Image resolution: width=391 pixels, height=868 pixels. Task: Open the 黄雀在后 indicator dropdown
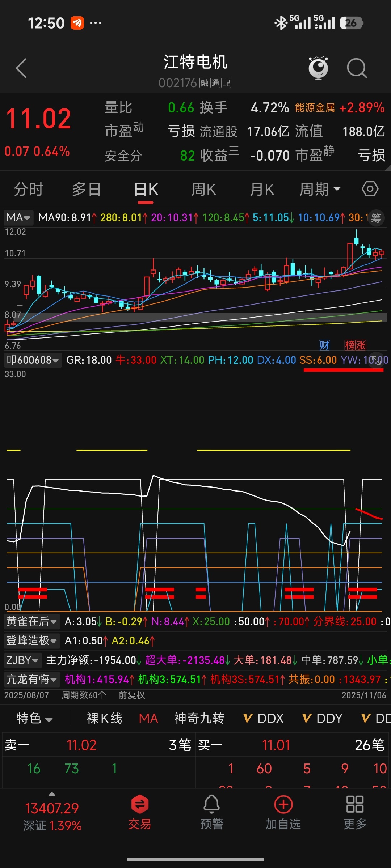(x=32, y=622)
